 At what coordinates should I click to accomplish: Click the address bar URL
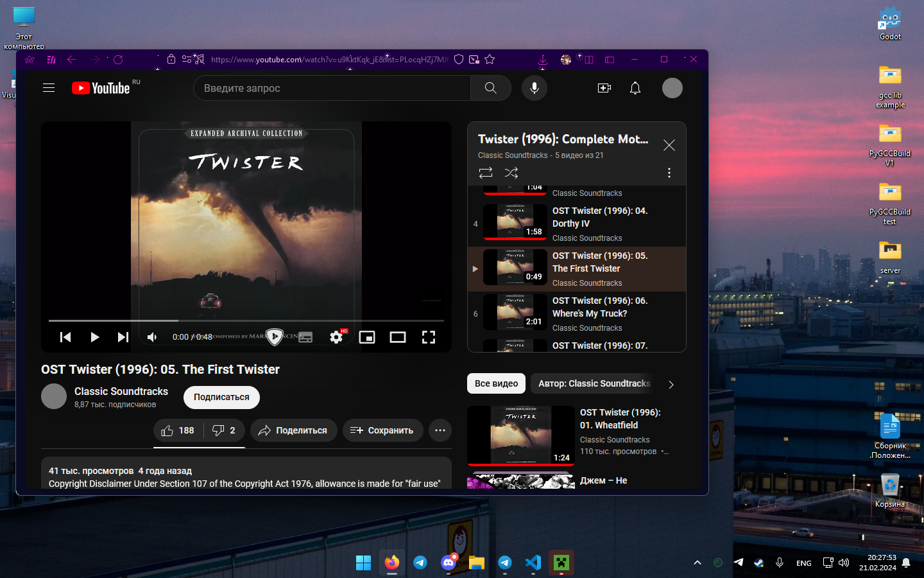(330, 60)
